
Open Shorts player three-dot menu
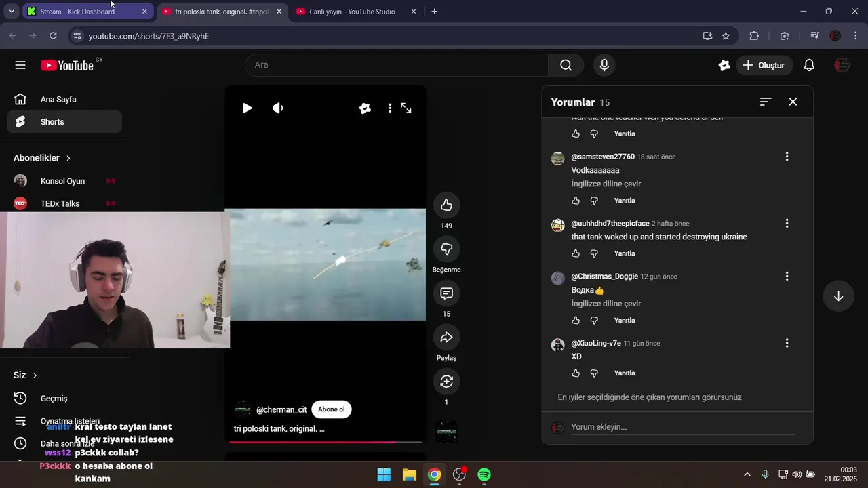click(390, 108)
